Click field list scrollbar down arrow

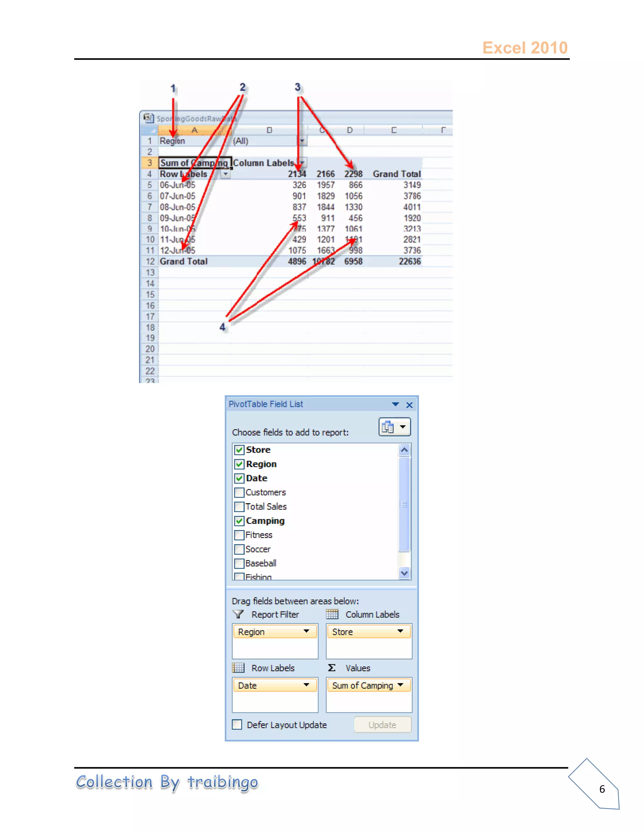[x=404, y=573]
